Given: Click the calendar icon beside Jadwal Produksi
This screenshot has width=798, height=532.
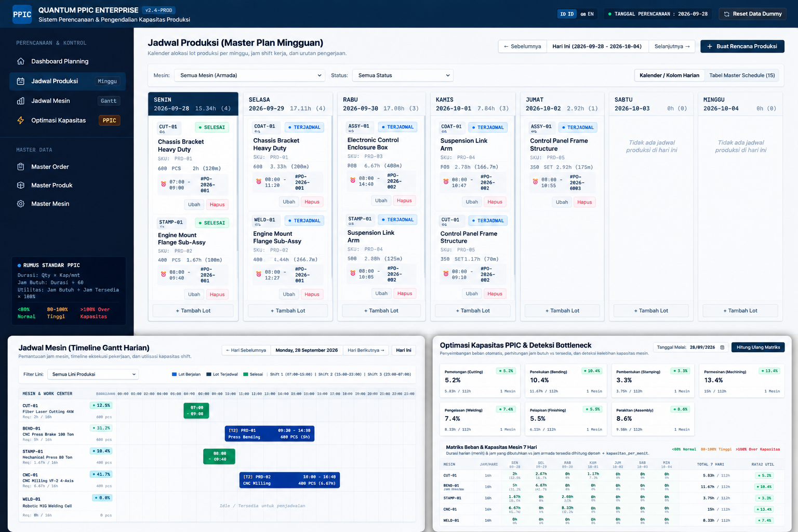Looking at the screenshot, I should coord(21,81).
